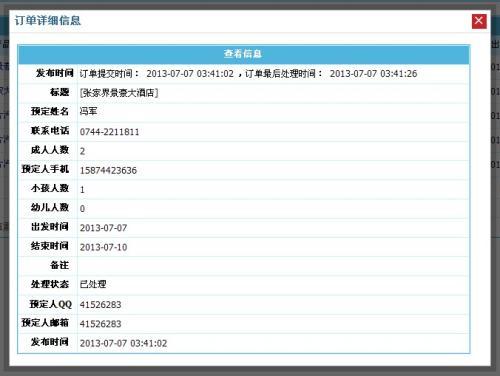The height and width of the screenshot is (376, 500).
Task: Click the 标题 row label
Action: 59,92
